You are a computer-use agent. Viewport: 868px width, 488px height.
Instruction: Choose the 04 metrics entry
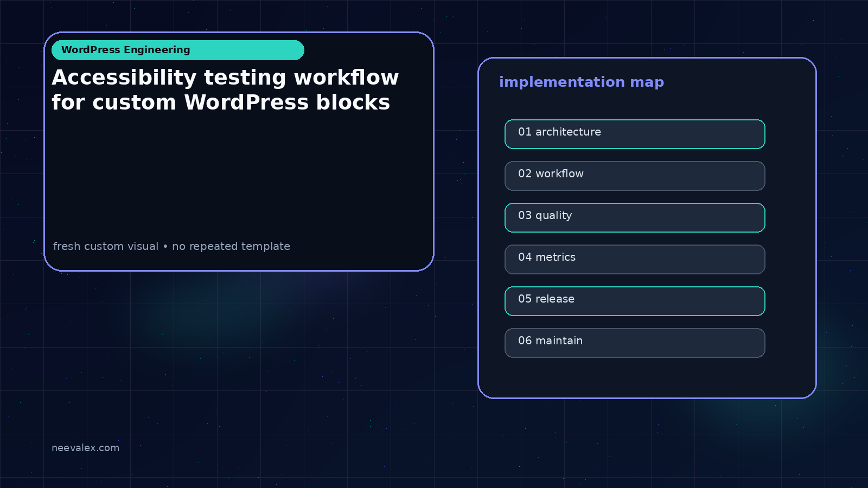635,259
